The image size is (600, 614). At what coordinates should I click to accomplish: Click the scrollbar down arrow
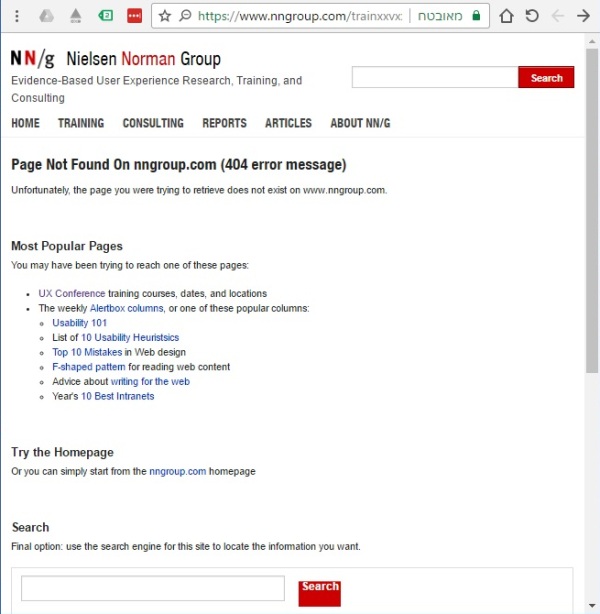click(x=592, y=606)
